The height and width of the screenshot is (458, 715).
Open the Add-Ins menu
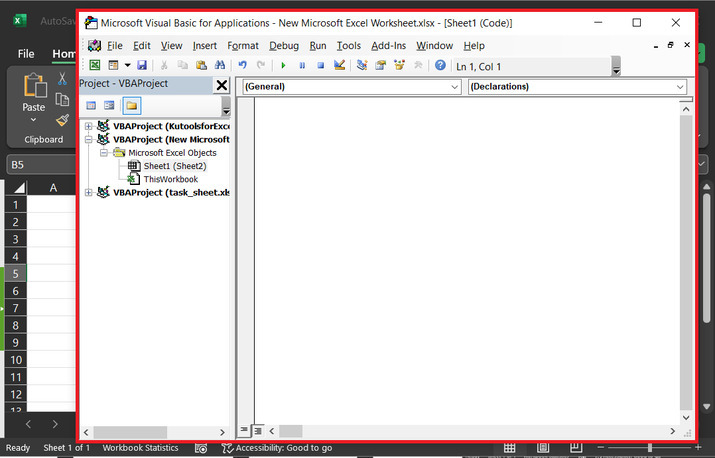pos(389,46)
